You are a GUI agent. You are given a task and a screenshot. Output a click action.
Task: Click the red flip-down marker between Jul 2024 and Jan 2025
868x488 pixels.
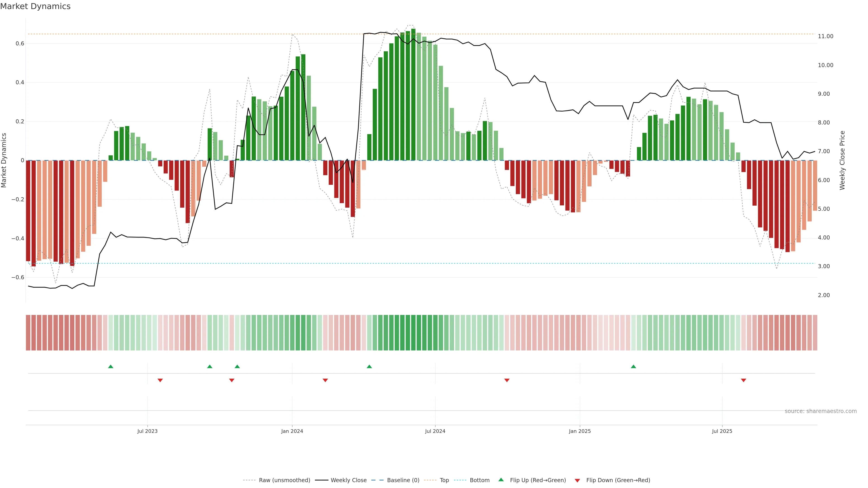pos(507,380)
